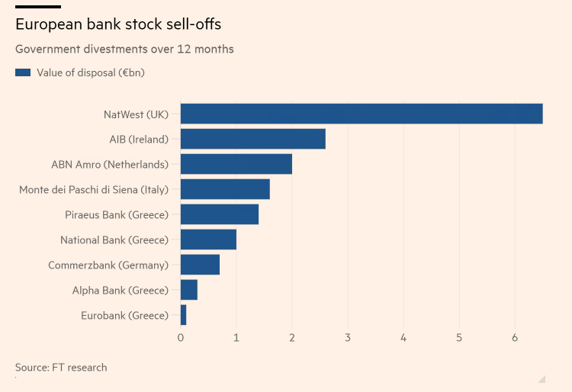
Task: Click the 'Value of disposal (€bn)' legend label
Action: tap(90, 73)
